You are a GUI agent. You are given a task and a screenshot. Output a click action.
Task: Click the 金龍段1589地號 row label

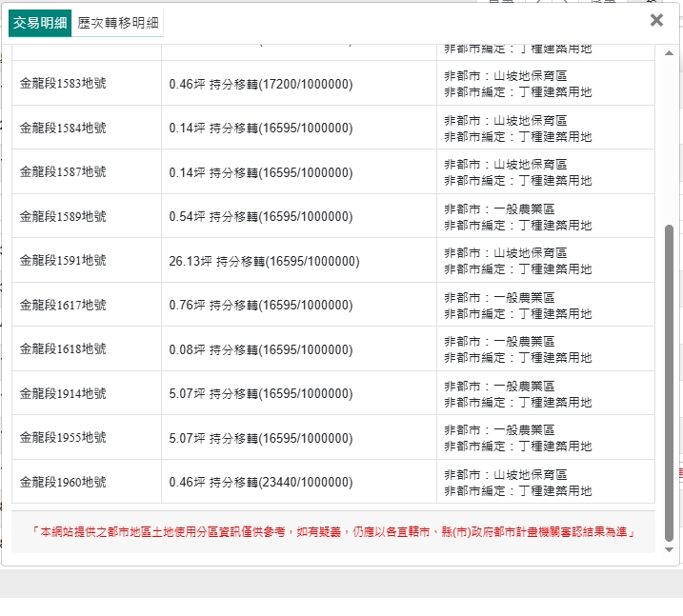(63, 216)
